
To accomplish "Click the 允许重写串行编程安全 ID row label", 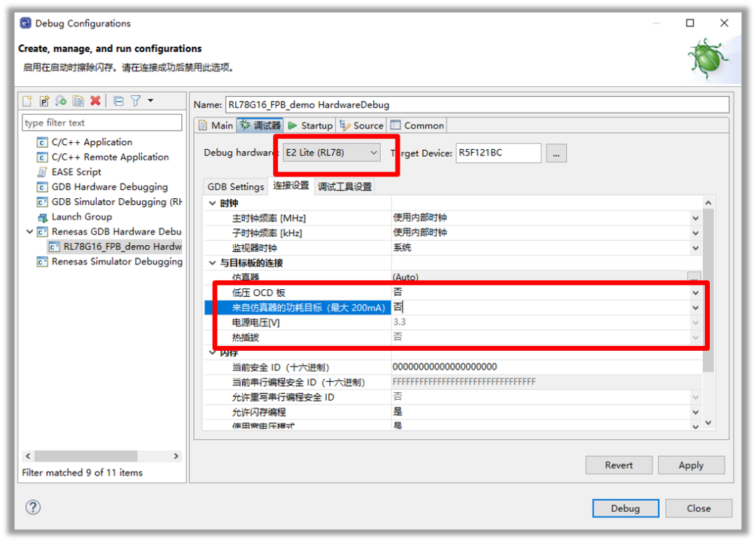I will (x=283, y=397).
